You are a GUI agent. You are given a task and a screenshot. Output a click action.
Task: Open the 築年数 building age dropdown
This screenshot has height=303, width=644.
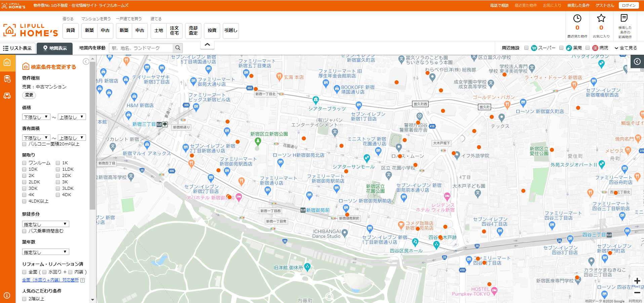pyautogui.click(x=45, y=252)
